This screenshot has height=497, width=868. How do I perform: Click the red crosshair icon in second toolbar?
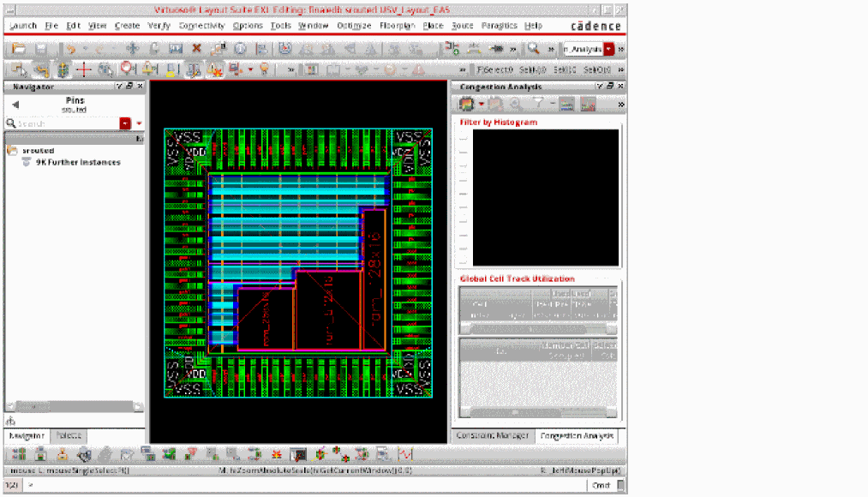(84, 69)
